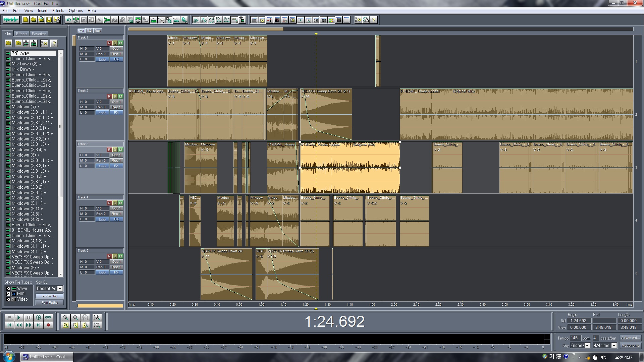Click the Play Looped infinity button
This screenshot has height=362, width=644.
(48, 317)
